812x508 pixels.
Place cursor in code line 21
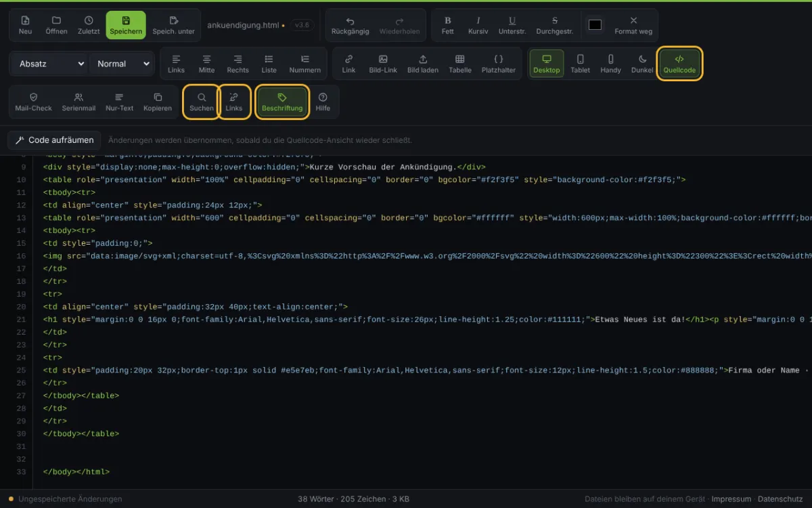tap(426, 319)
